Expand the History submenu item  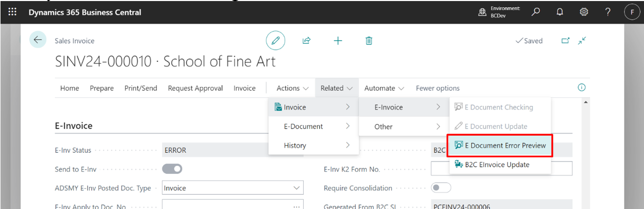(313, 146)
